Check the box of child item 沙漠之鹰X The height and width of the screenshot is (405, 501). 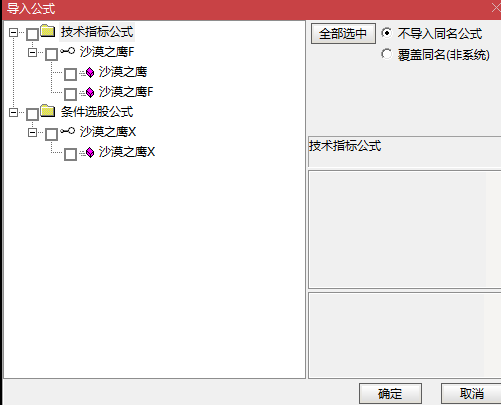(70, 154)
